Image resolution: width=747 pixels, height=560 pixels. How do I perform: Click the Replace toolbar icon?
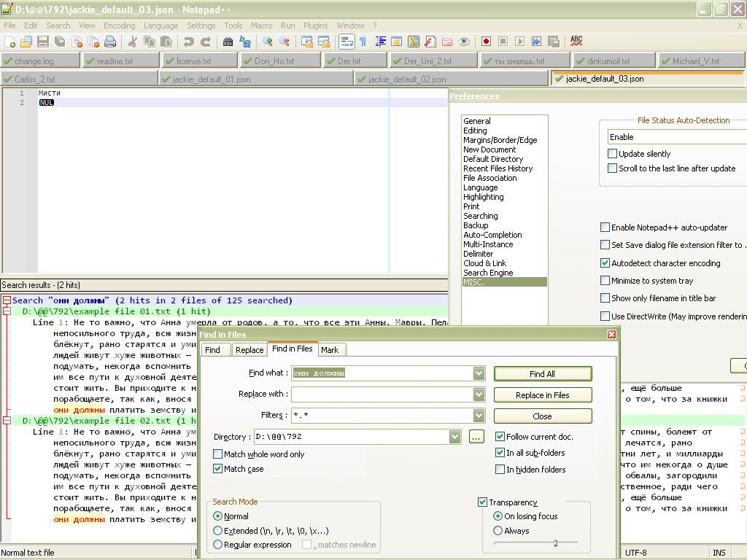point(245,42)
